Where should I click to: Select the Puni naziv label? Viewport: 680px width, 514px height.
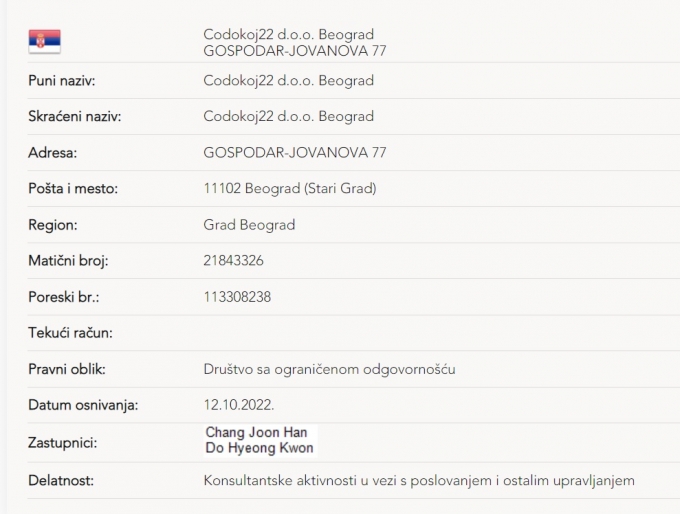62,81
